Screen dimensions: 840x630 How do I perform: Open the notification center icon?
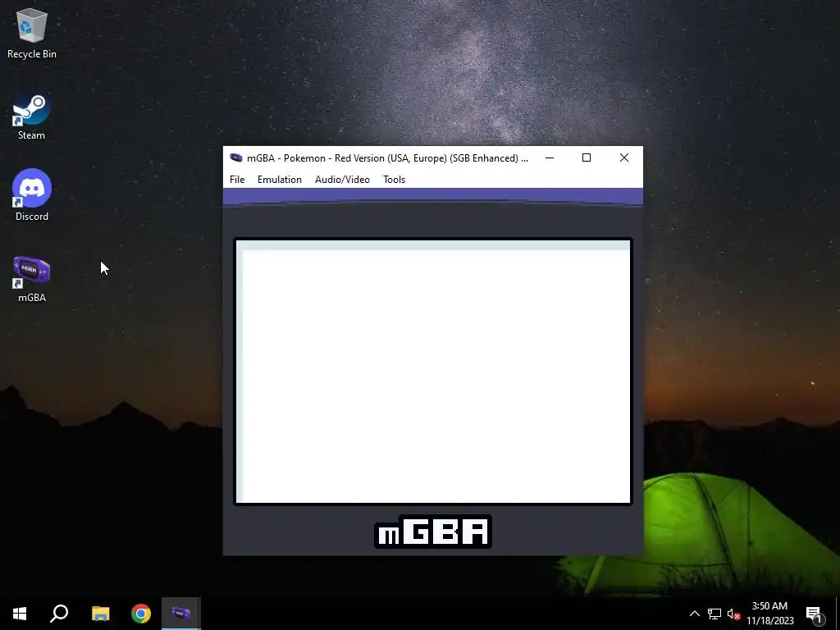(x=815, y=614)
